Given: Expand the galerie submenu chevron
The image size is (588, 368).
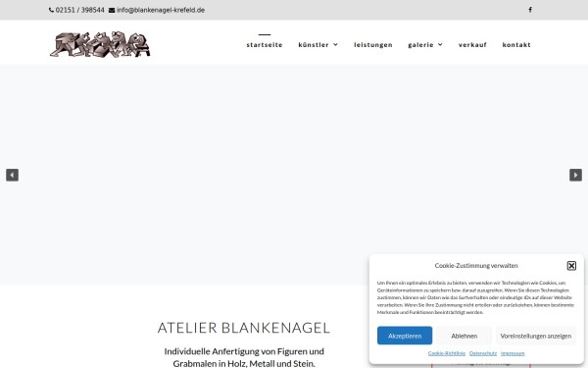Looking at the screenshot, I should 440,45.
